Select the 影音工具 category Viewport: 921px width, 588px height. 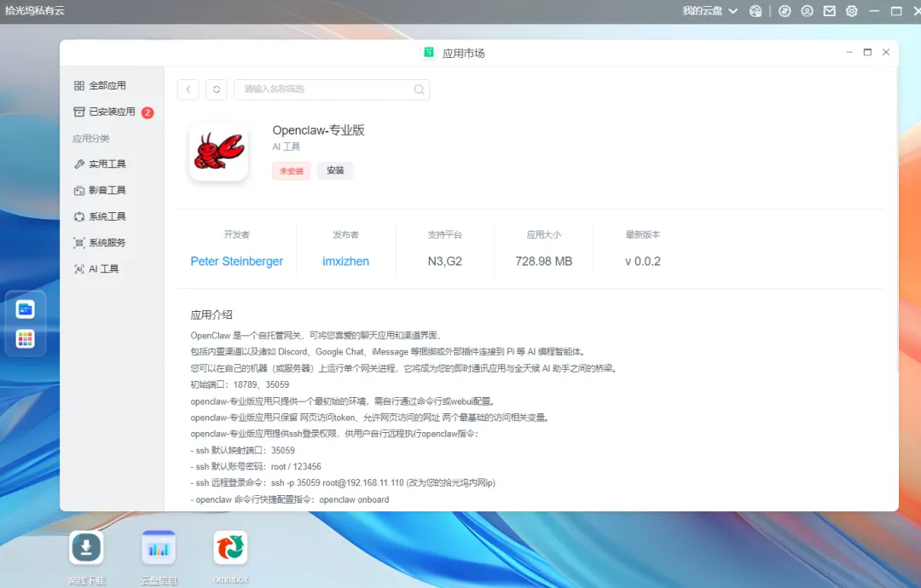click(100, 190)
